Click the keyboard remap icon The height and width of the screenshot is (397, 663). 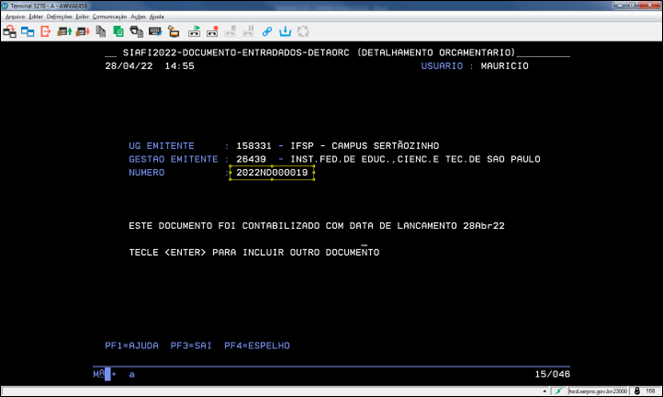155,32
